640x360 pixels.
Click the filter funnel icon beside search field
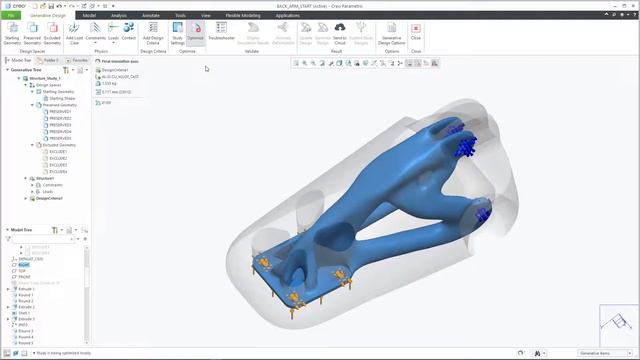pyautogui.click(x=8, y=239)
